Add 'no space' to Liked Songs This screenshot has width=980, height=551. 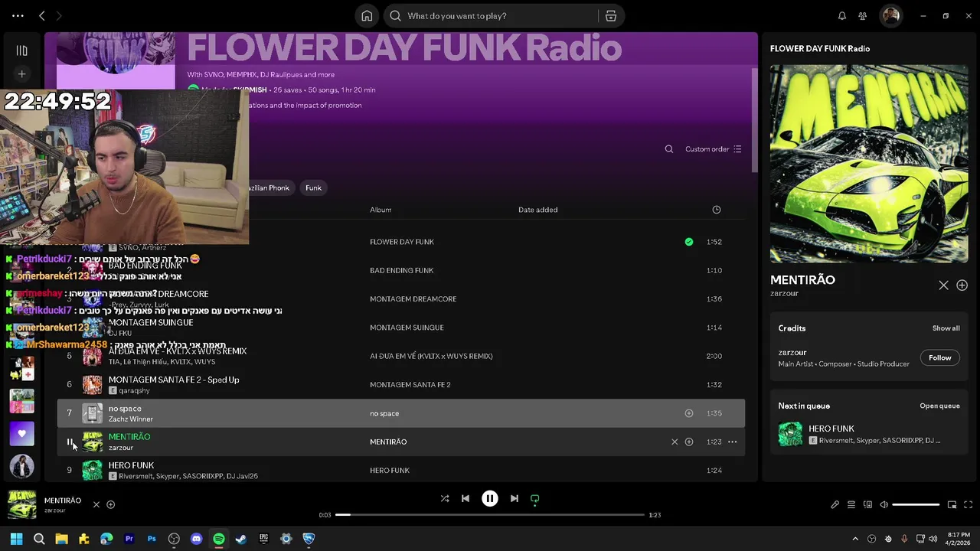point(689,413)
